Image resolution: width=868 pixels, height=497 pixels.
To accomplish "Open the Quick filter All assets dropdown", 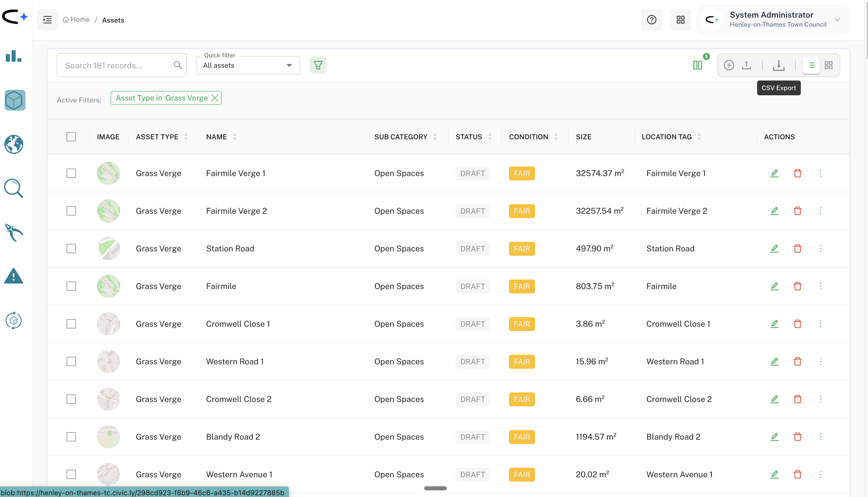I will (248, 65).
